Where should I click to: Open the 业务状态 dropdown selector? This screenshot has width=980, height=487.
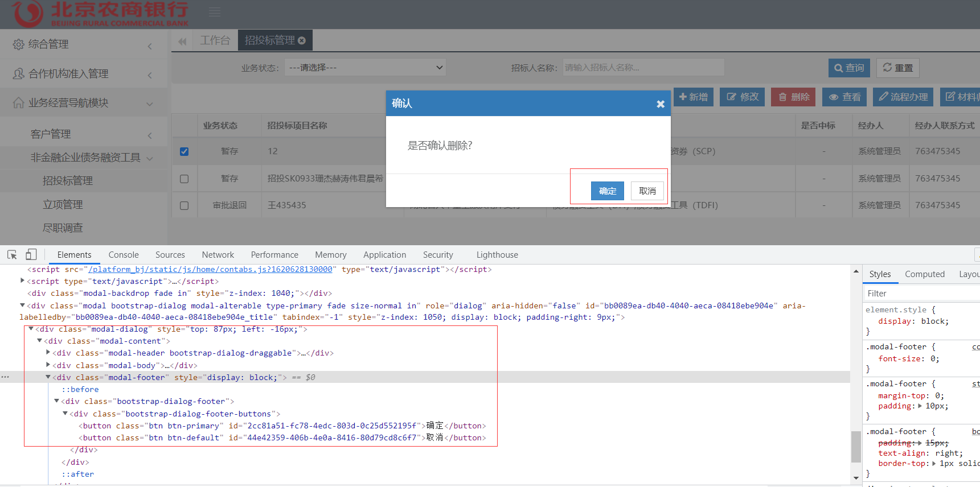click(365, 68)
